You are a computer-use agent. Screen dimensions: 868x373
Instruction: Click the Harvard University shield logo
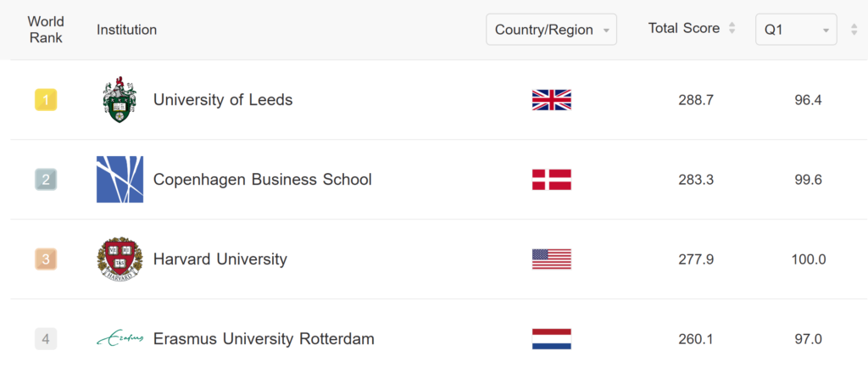tap(120, 259)
